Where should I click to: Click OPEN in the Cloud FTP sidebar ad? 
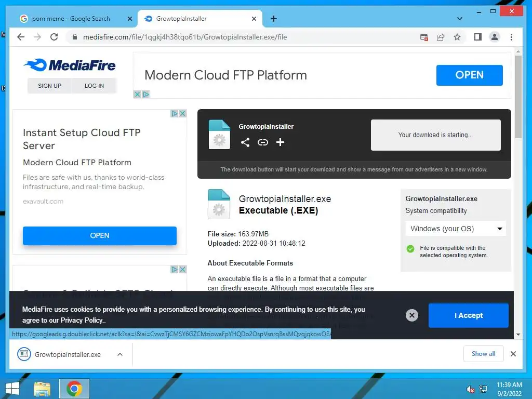pyautogui.click(x=99, y=235)
